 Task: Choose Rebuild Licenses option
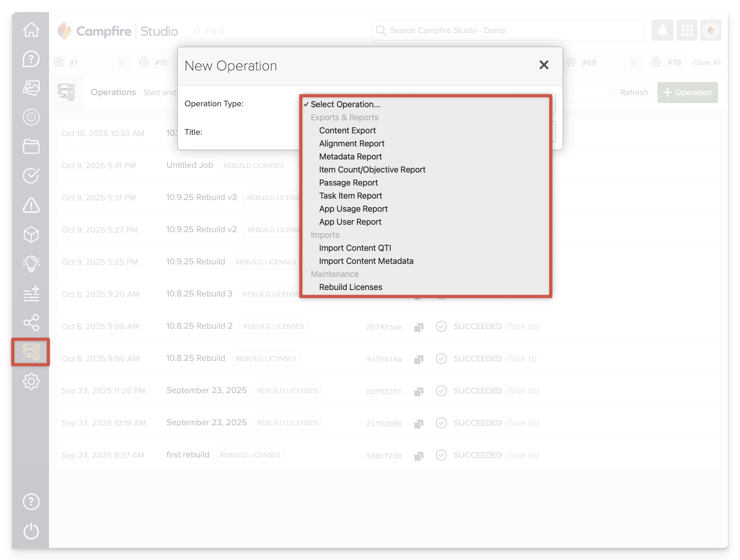tap(350, 287)
